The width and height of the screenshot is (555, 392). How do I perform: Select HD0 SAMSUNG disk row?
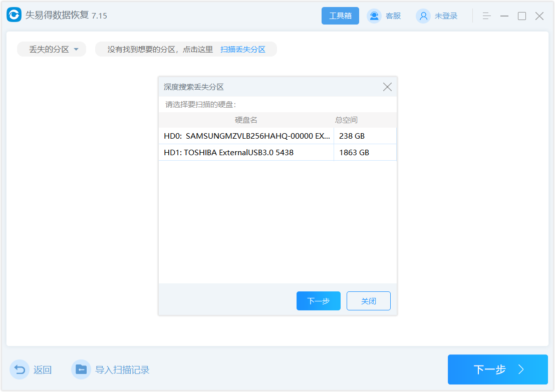coord(277,136)
